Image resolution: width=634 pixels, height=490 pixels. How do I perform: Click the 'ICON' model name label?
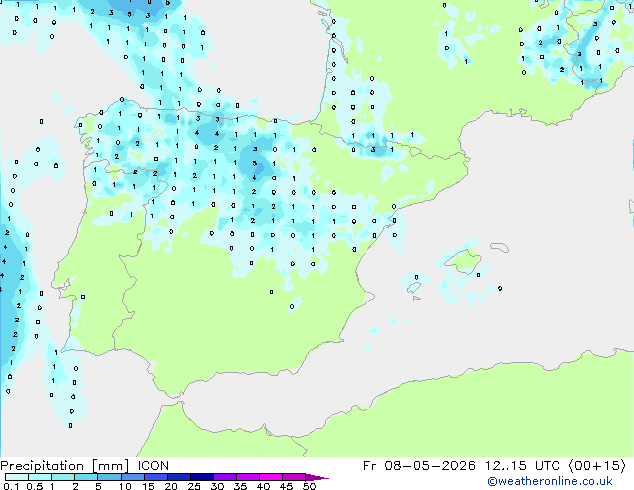pos(153,466)
